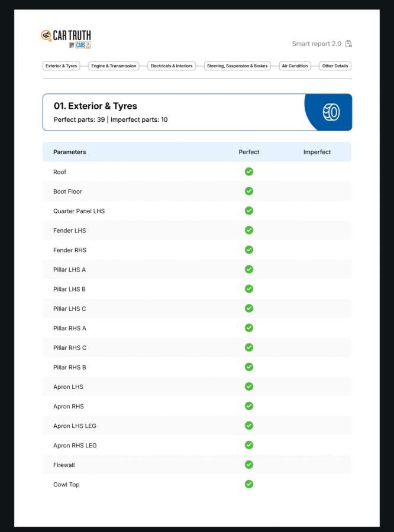Select the Pillar LHS B label
Screen dimensions: 394x532
(69, 290)
